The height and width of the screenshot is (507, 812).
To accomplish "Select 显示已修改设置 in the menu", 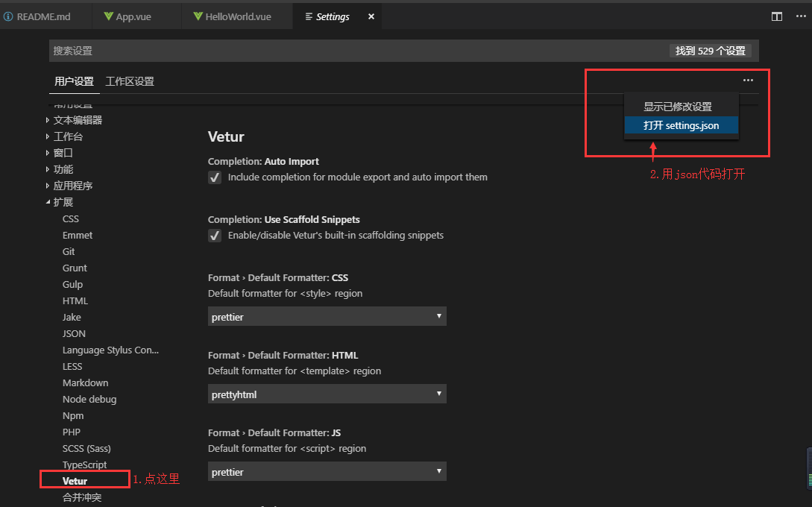I will [x=680, y=107].
